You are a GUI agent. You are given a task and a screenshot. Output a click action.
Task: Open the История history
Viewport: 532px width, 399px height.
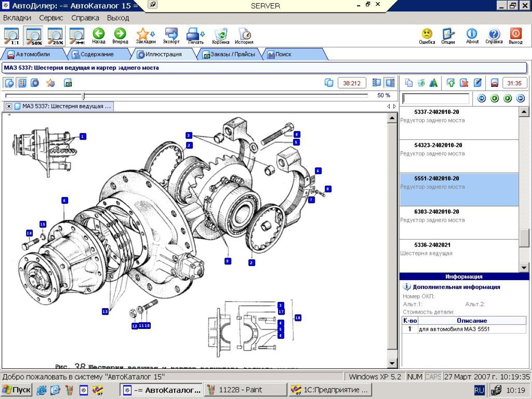click(x=244, y=35)
